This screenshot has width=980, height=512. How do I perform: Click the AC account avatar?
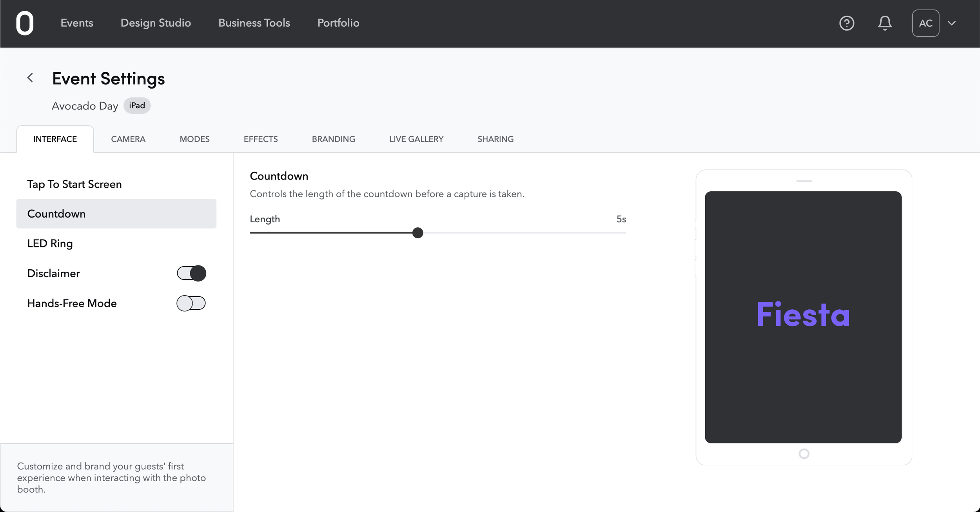(926, 23)
